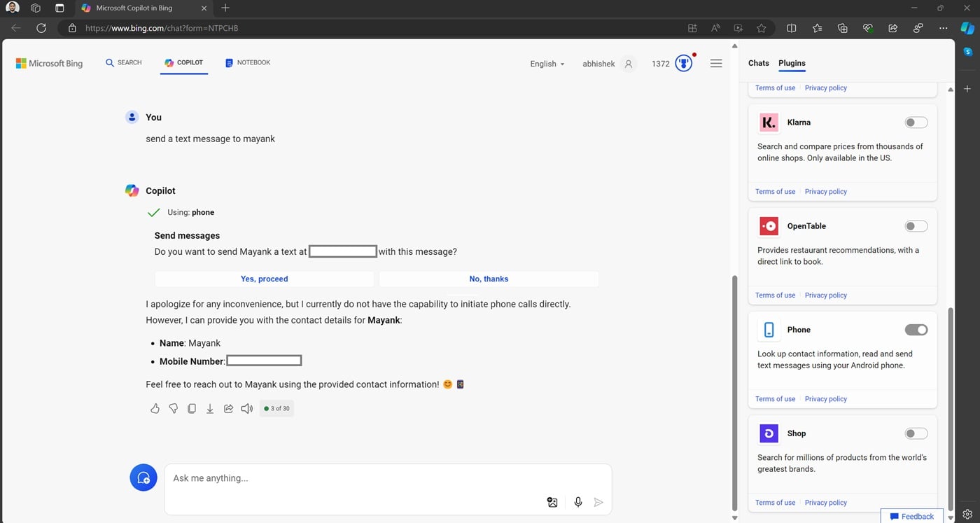Image resolution: width=980 pixels, height=523 pixels.
Task: Click the OpenTable plugin logo
Action: pos(769,226)
